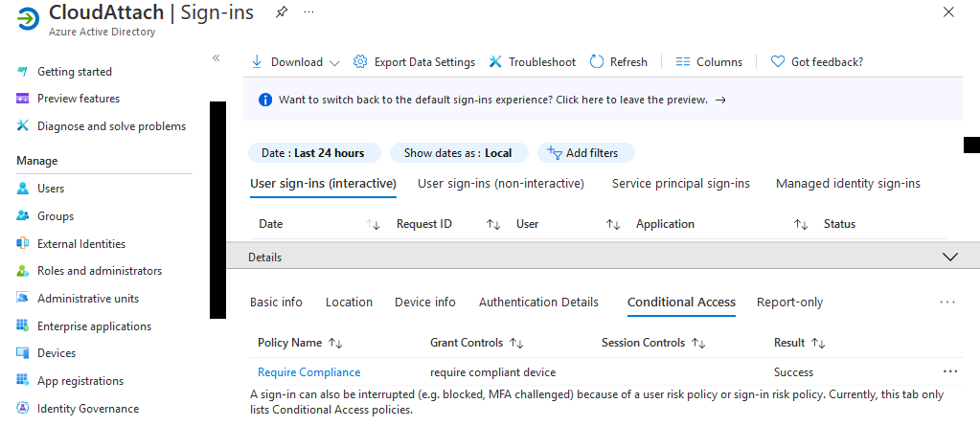Open the Report-only tab

point(790,303)
